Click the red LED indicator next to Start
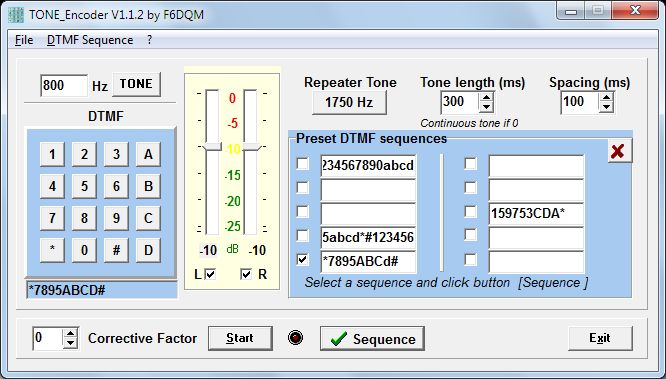The width and height of the screenshot is (666, 379). point(295,338)
